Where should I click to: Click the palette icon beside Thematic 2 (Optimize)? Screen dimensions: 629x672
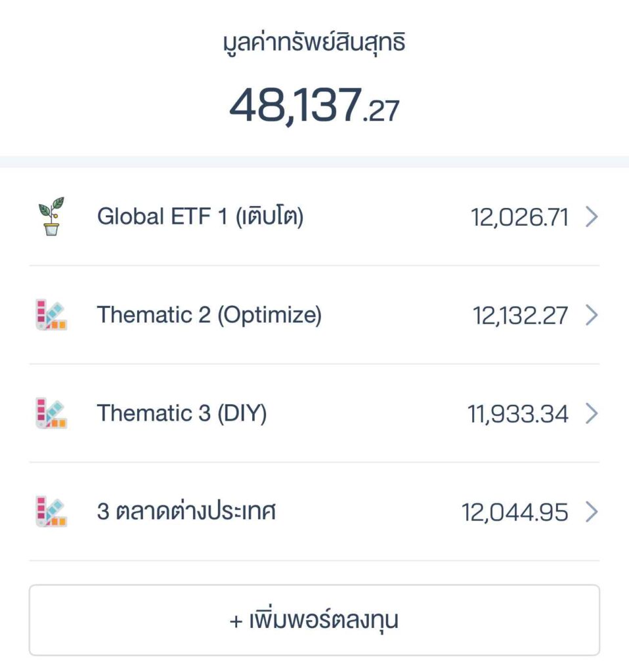pyautogui.click(x=51, y=315)
